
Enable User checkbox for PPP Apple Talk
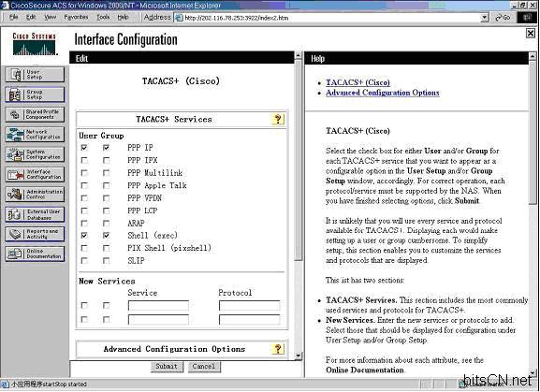tap(84, 185)
